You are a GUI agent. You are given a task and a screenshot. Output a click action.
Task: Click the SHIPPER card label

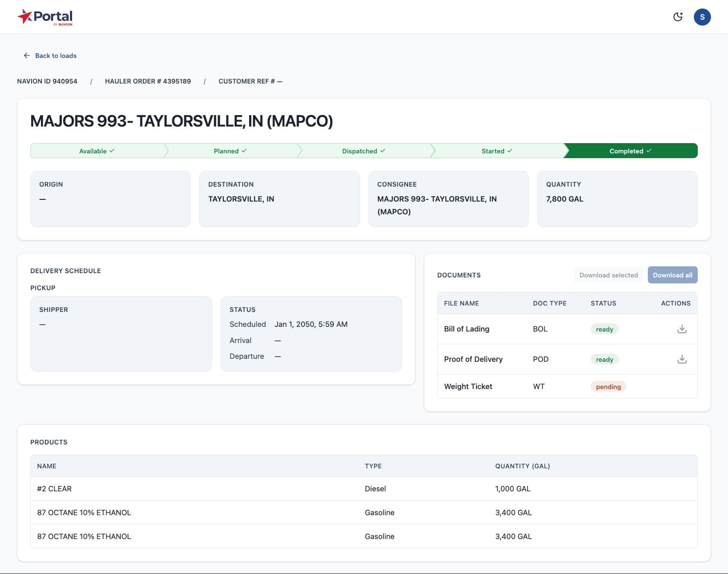click(54, 310)
